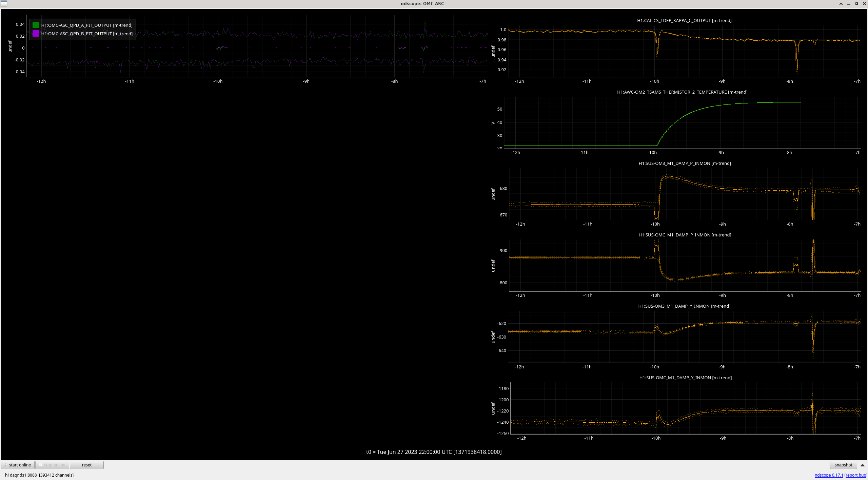Viewport: 868px width, 480px height.
Task: Click the window menu icon in titlebar
Action: tap(3, 3)
